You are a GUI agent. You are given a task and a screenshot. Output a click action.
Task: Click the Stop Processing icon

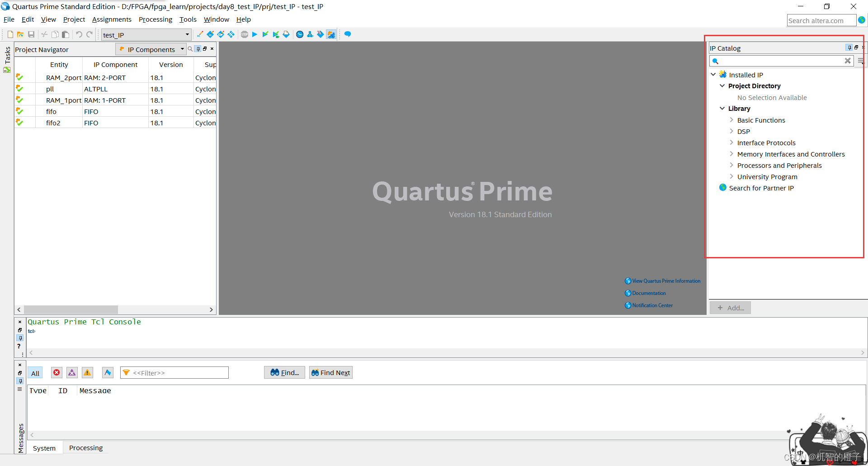point(245,34)
